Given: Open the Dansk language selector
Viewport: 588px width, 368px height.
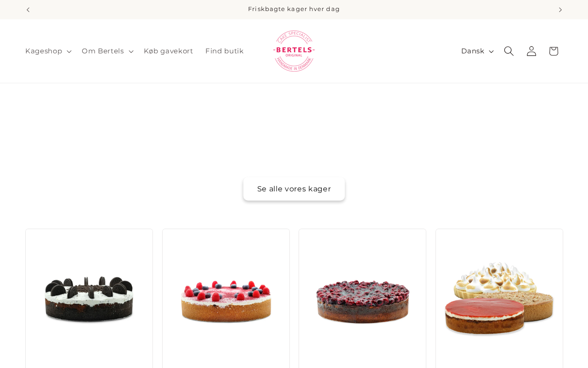Looking at the screenshot, I should [477, 51].
